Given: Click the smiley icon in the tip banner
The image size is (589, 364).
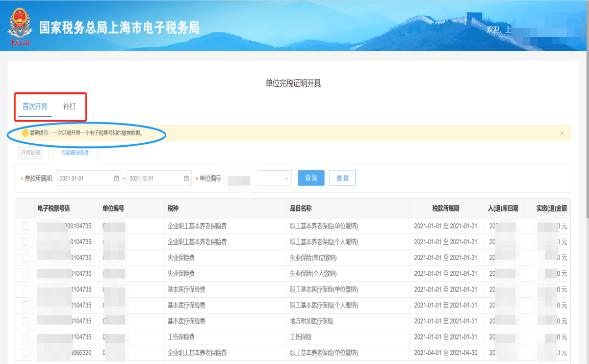Looking at the screenshot, I should click(x=25, y=133).
